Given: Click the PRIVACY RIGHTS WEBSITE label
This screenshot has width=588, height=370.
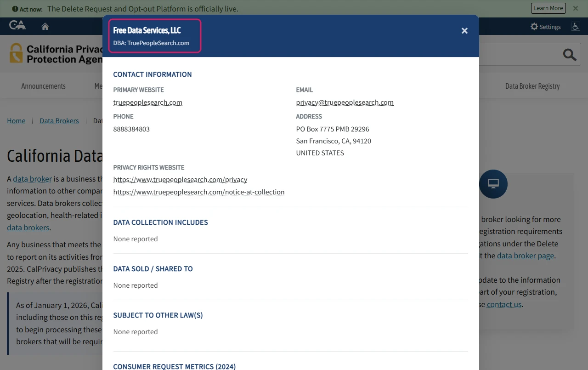Looking at the screenshot, I should (149, 168).
